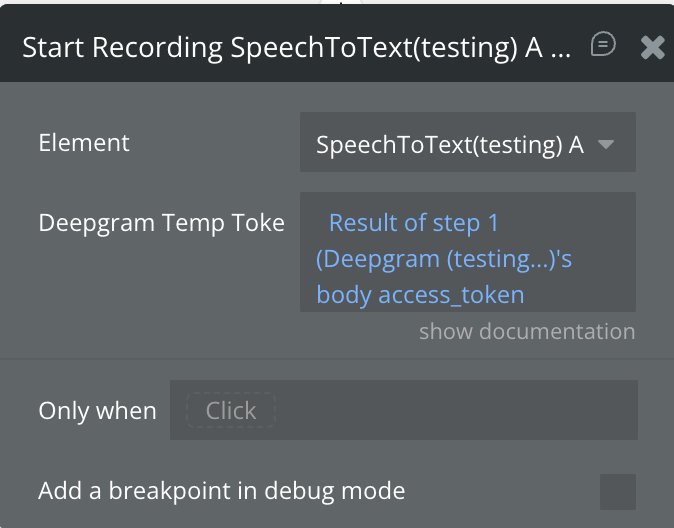Click the "Result of step 1" expression text
674x528 pixels.
click(x=413, y=222)
